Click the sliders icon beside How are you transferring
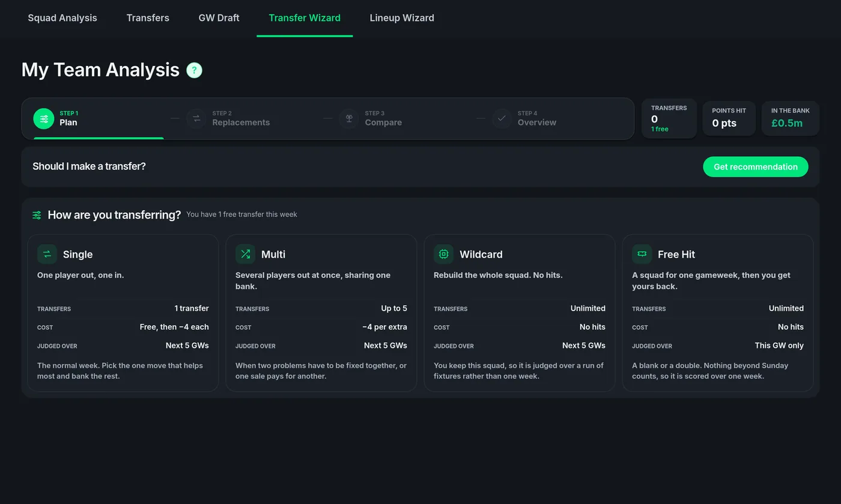The height and width of the screenshot is (504, 841). 37,215
